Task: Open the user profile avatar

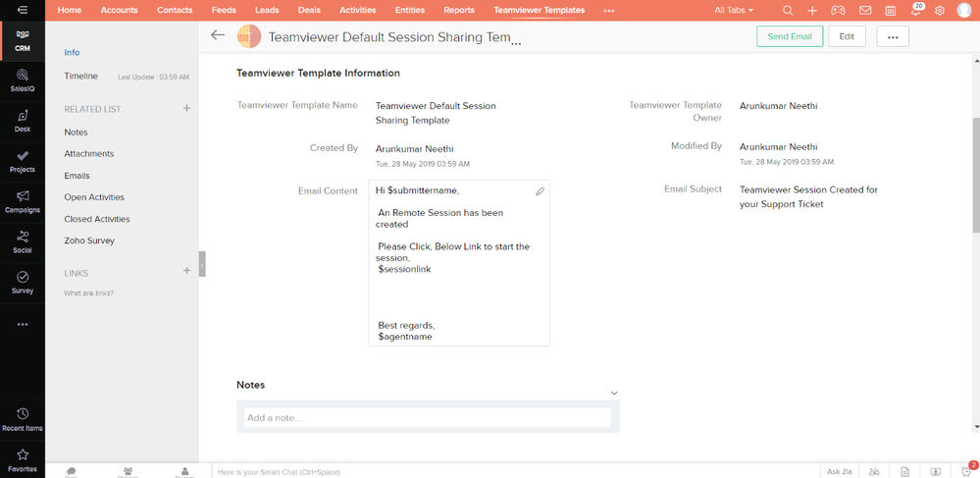Action: click(x=963, y=10)
